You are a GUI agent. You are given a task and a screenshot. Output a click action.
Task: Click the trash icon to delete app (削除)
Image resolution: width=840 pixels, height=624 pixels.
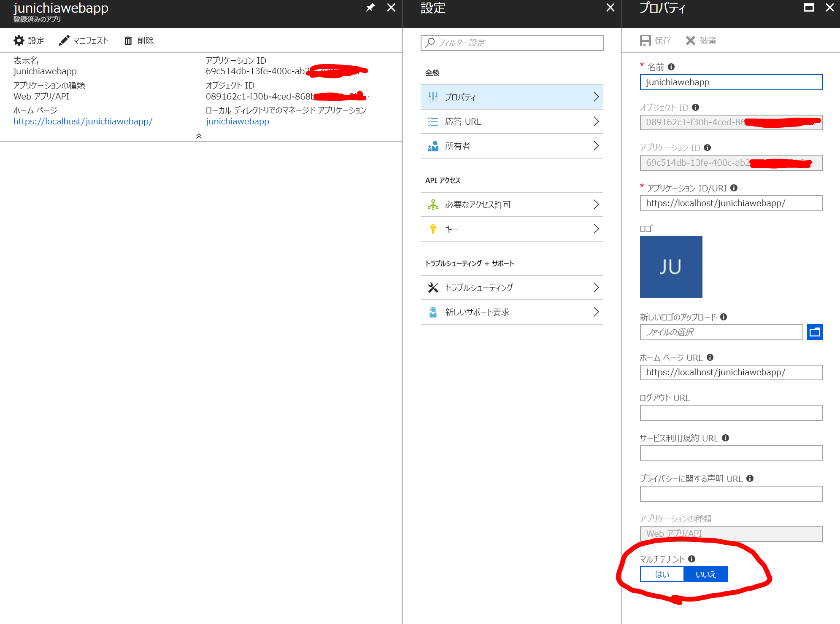[128, 40]
